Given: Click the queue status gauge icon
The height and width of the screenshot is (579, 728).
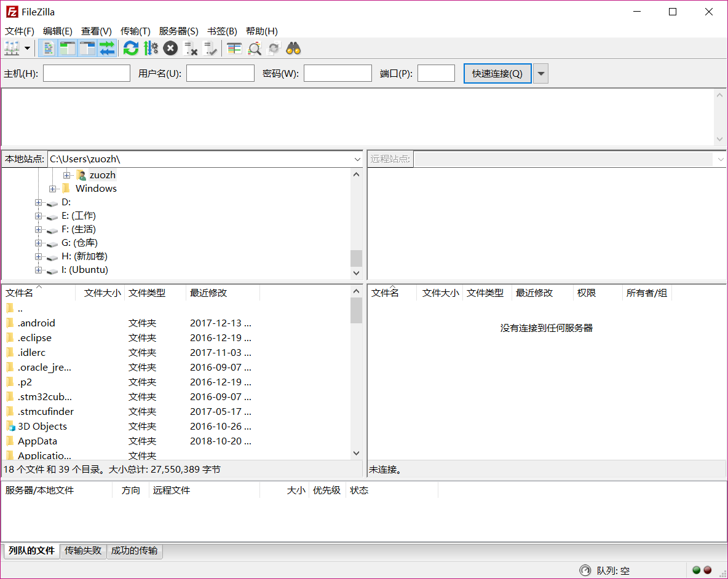Looking at the screenshot, I should pos(585,570).
